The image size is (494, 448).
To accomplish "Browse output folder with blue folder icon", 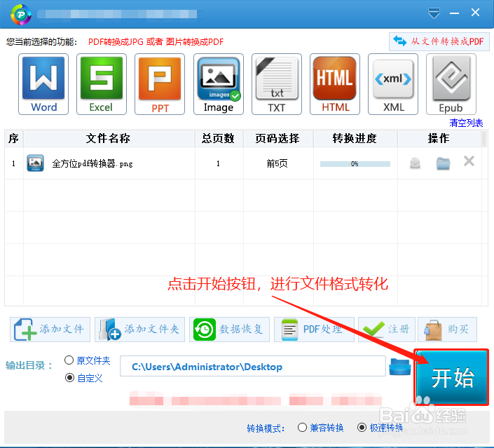I will tap(400, 367).
